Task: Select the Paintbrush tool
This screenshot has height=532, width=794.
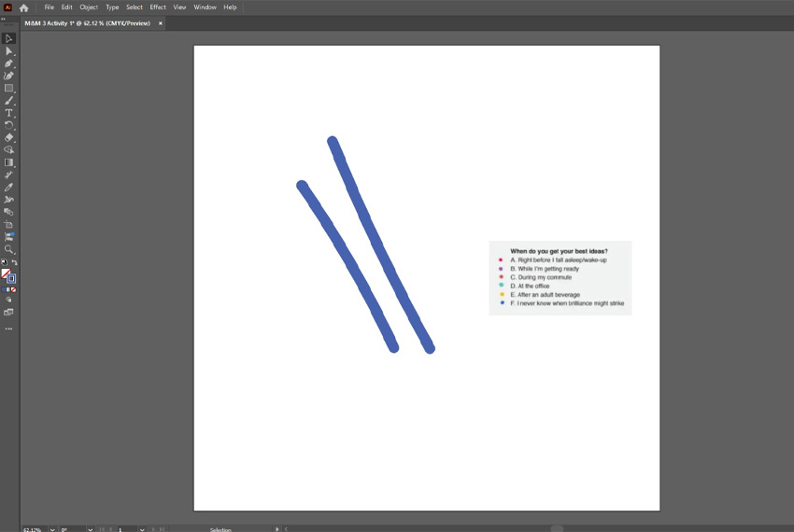Action: 9,100
